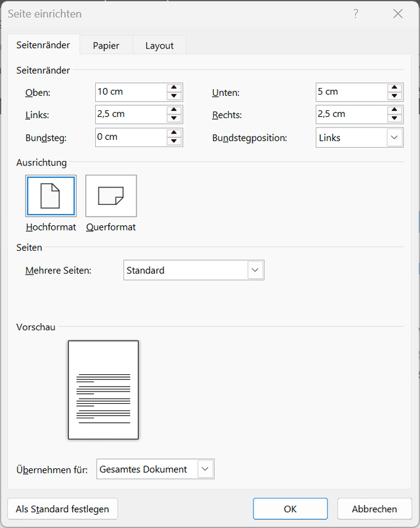This screenshot has height=528, width=420.
Task: Open the Bundstegposition dropdown
Action: (x=394, y=137)
